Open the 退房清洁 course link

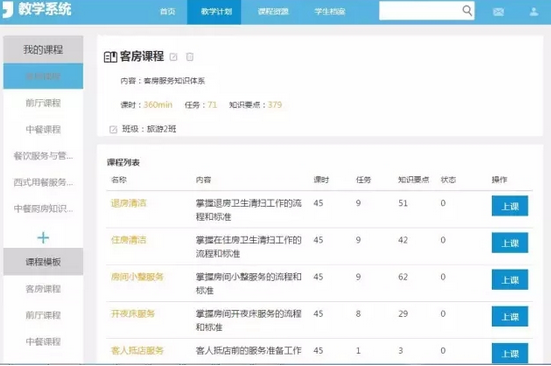[x=128, y=203]
